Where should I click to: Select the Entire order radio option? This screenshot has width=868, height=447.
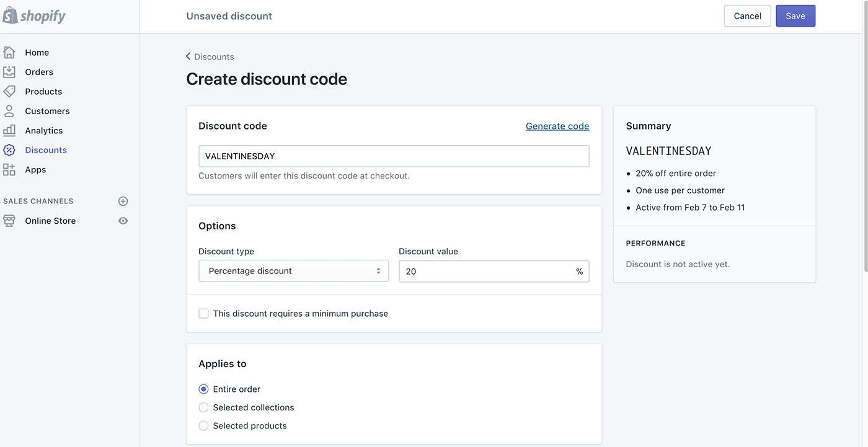coord(203,389)
